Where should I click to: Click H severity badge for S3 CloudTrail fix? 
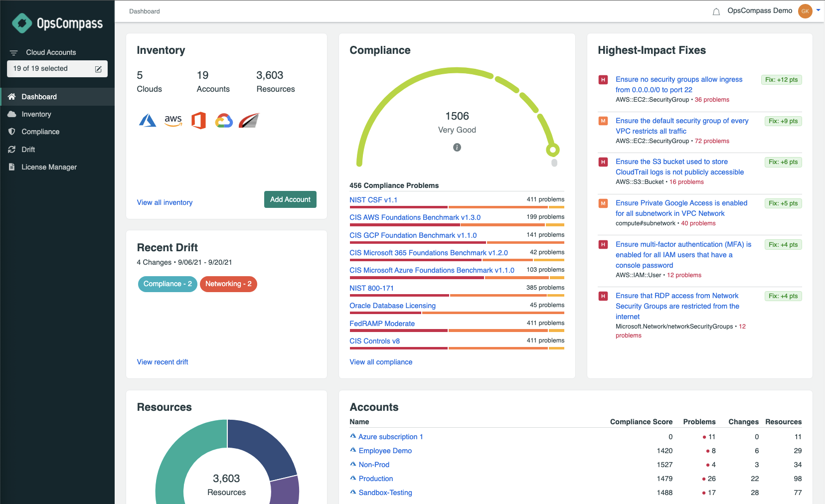coord(603,162)
